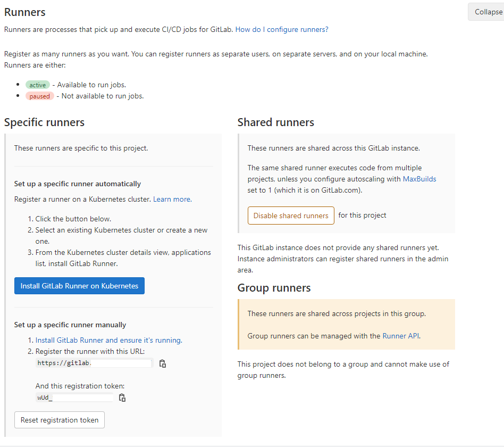
Task: Select the https://gitlab URL field
Action: pos(94,363)
